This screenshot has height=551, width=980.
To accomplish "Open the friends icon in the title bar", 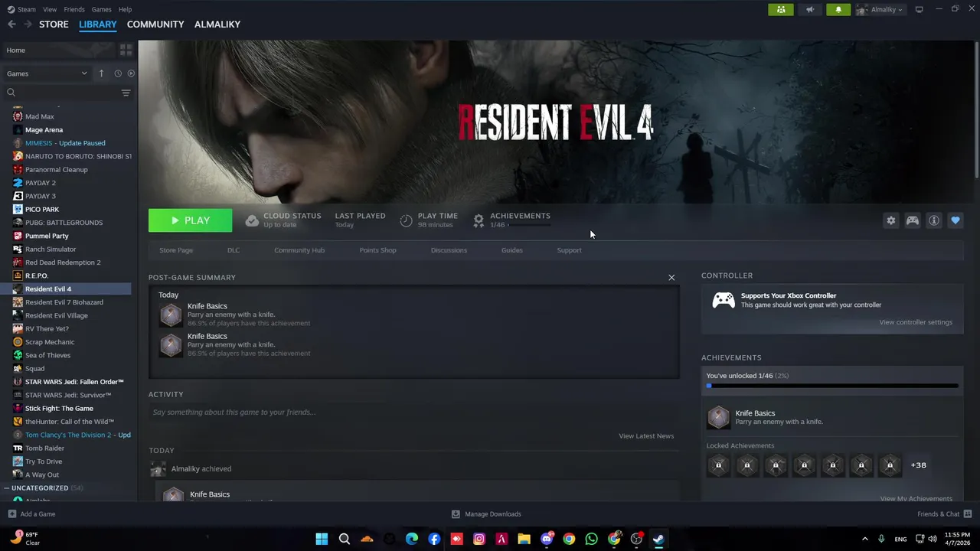I will click(x=780, y=9).
